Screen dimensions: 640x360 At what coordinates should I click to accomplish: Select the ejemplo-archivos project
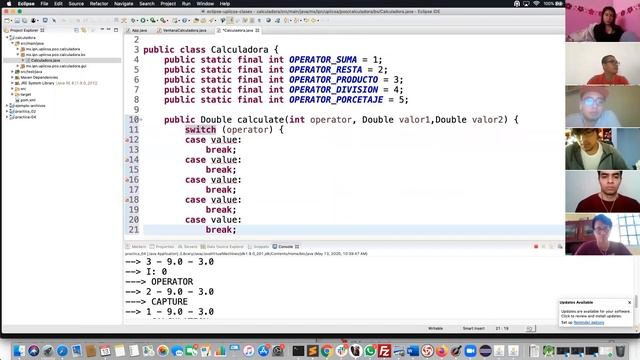click(x=30, y=106)
